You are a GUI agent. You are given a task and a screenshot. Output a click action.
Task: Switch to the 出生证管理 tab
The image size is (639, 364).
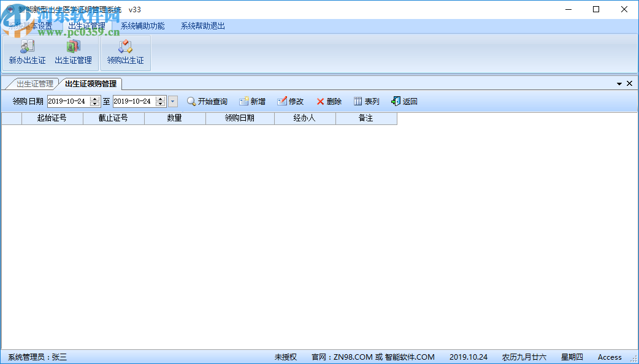[31, 83]
